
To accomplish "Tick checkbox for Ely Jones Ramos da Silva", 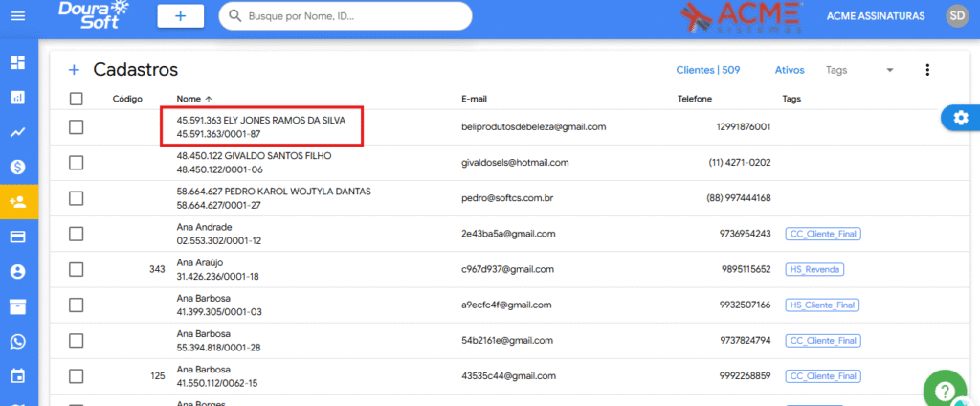I will pos(77,126).
